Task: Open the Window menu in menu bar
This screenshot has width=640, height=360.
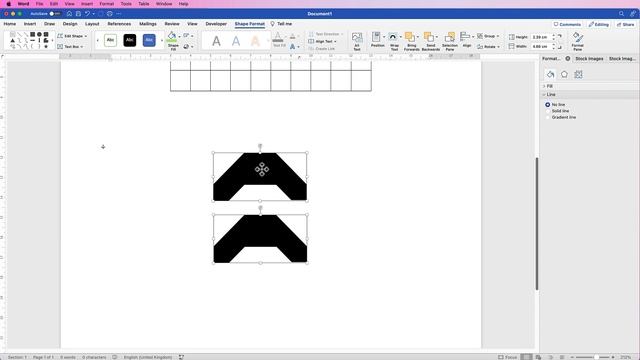Action: point(164,4)
